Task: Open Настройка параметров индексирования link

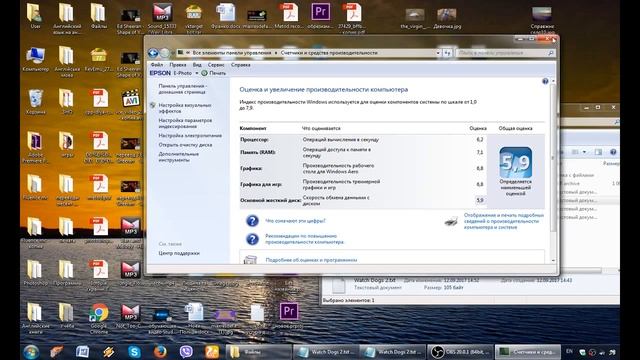Action: tap(185, 123)
